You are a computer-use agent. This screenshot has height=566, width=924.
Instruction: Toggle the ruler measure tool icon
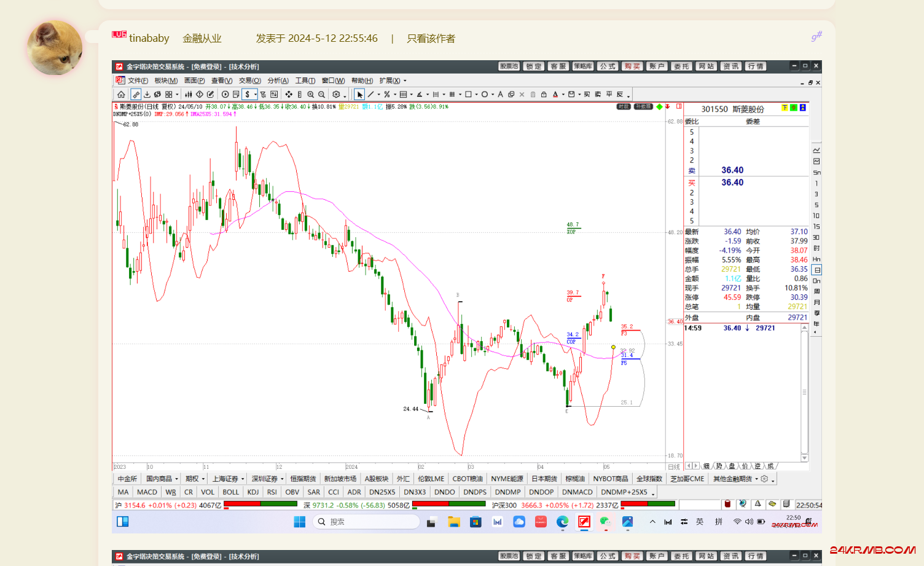[136, 95]
